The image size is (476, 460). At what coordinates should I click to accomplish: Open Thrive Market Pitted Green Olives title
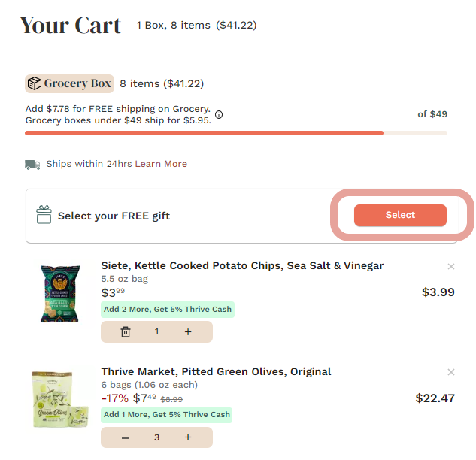pyautogui.click(x=216, y=371)
